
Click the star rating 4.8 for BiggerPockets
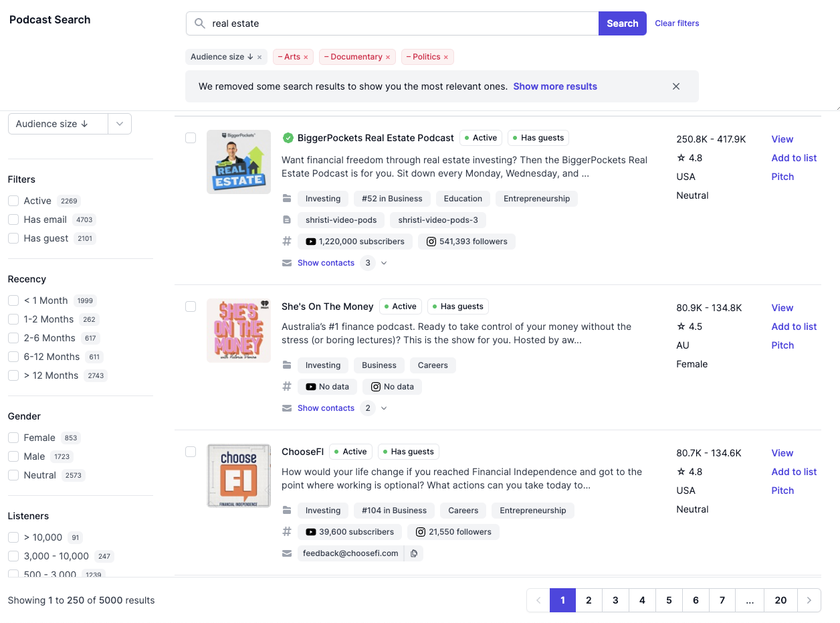[690, 158]
